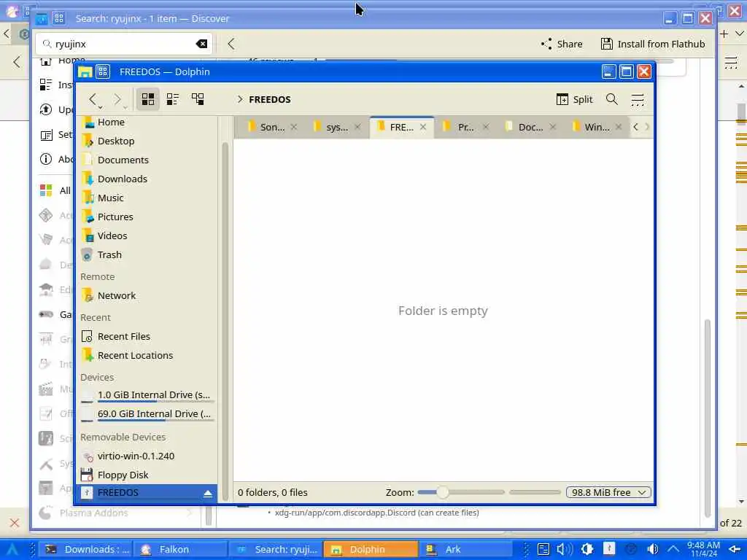Close the FRE... tab

(423, 127)
